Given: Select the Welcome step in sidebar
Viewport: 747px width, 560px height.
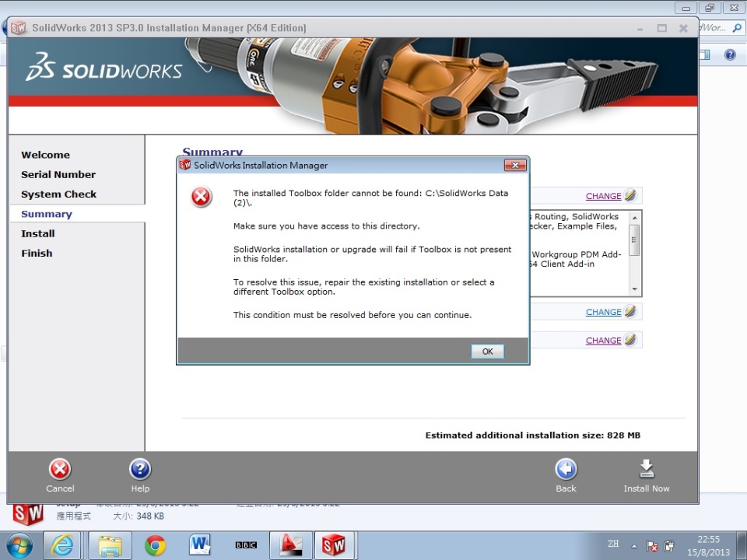Looking at the screenshot, I should (x=45, y=155).
